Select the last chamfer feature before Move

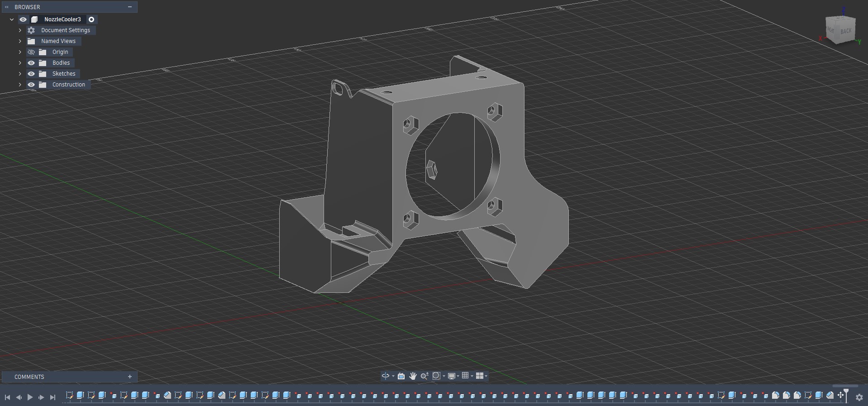(830, 395)
